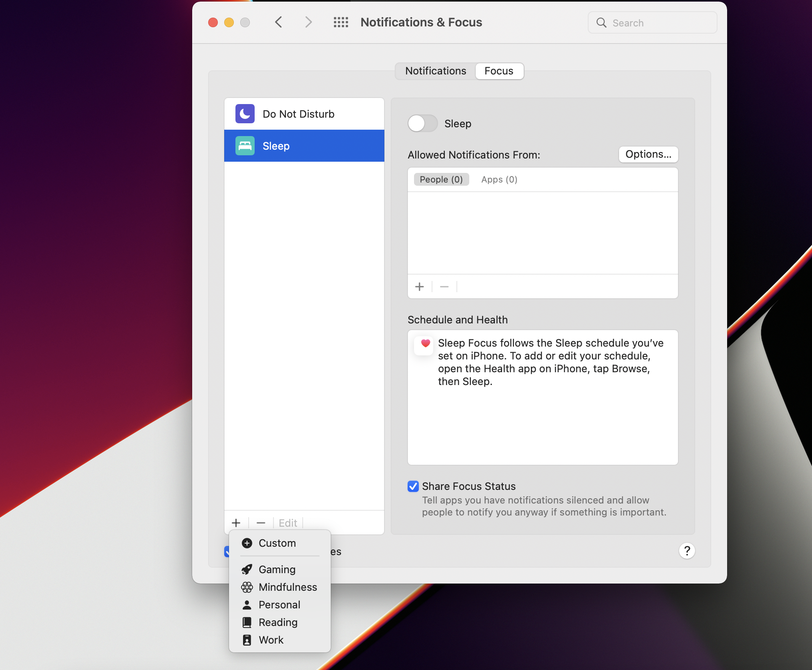Click the Do Not Disturb moon icon
This screenshot has height=670, width=812.
point(245,114)
